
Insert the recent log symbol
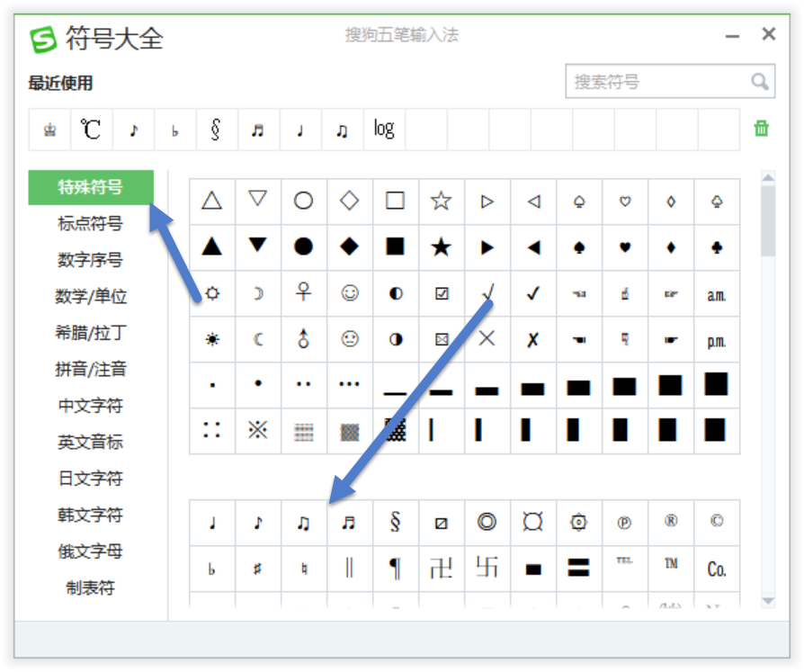tap(385, 130)
